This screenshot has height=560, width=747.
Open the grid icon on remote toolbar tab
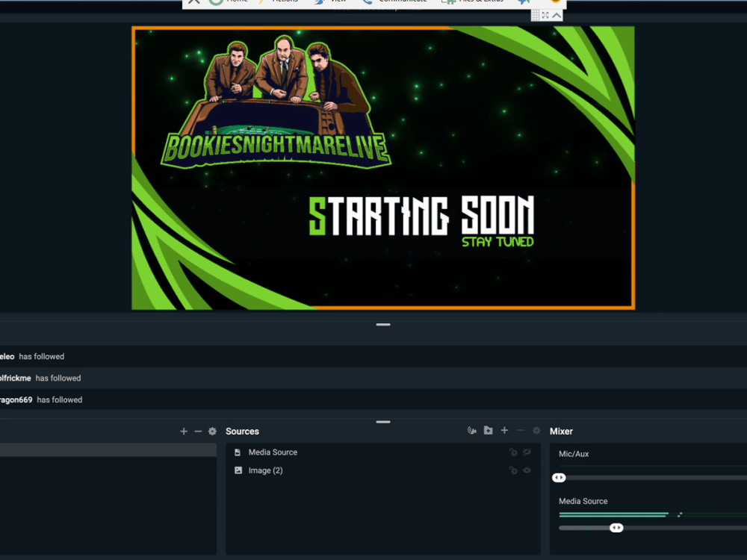click(x=536, y=15)
